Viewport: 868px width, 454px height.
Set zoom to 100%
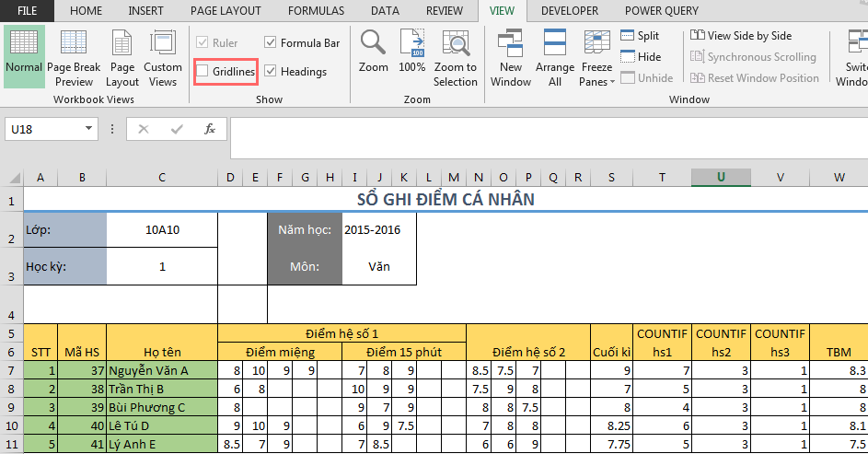coord(412,53)
